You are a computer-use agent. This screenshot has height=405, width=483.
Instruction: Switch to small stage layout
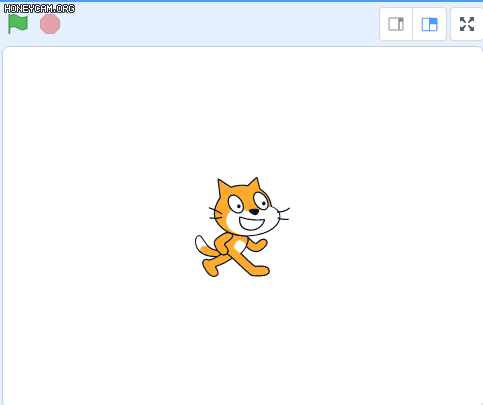396,24
